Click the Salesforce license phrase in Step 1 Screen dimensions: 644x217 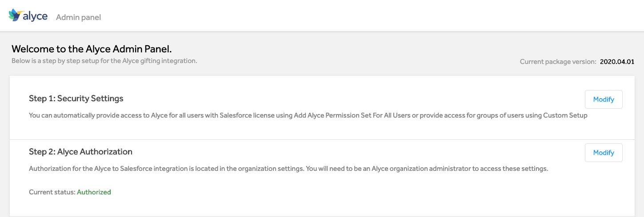coord(245,115)
